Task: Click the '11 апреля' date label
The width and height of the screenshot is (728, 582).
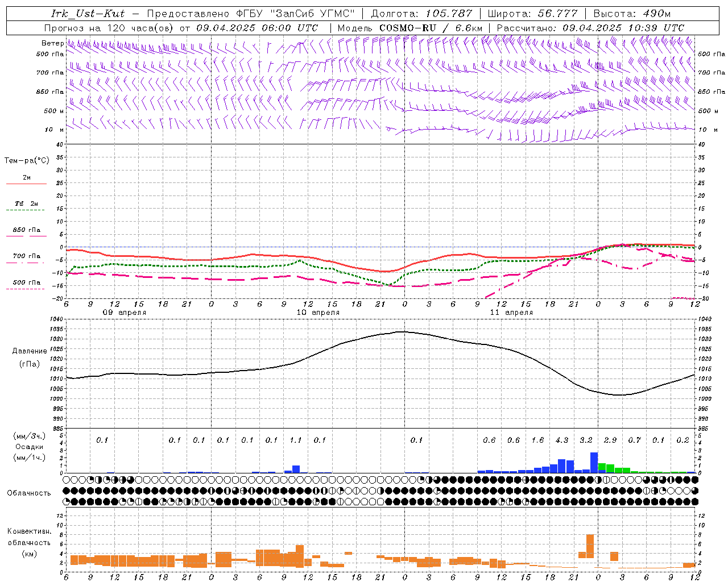Action: pos(511,313)
